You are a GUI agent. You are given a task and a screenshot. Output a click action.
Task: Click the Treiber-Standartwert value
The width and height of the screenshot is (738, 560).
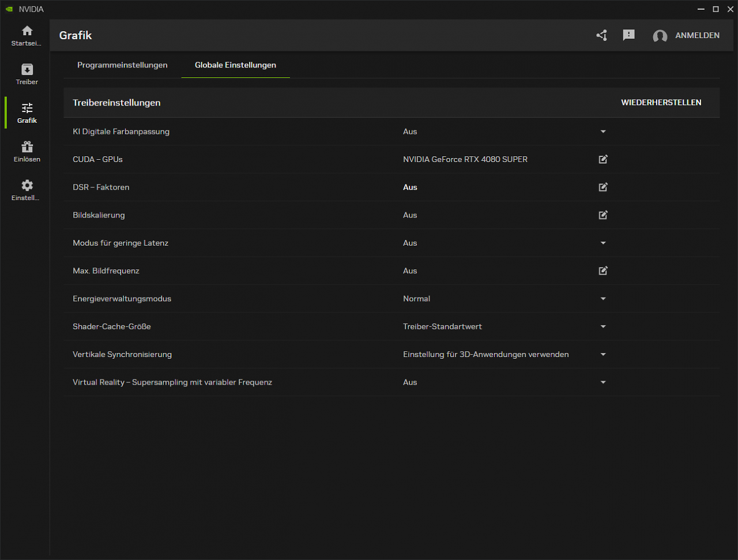tap(442, 326)
